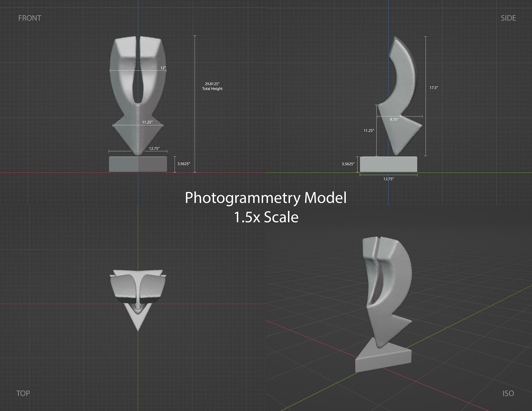Image resolution: width=532 pixels, height=411 pixels.
Task: Click the 11.25" arrowhead width label in front view
Action: pyautogui.click(x=147, y=122)
